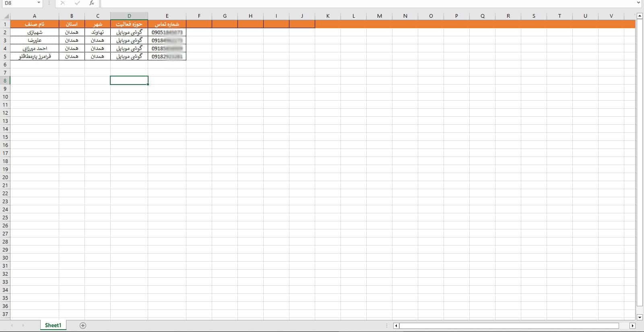644x332 pixels.
Task: Click next sheet navigation arrow
Action: pyautogui.click(x=23, y=326)
